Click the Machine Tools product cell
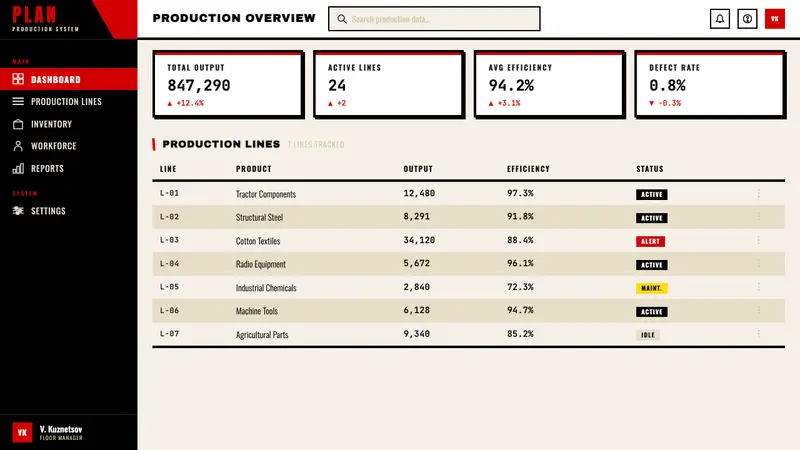This screenshot has width=800, height=450. [257, 311]
